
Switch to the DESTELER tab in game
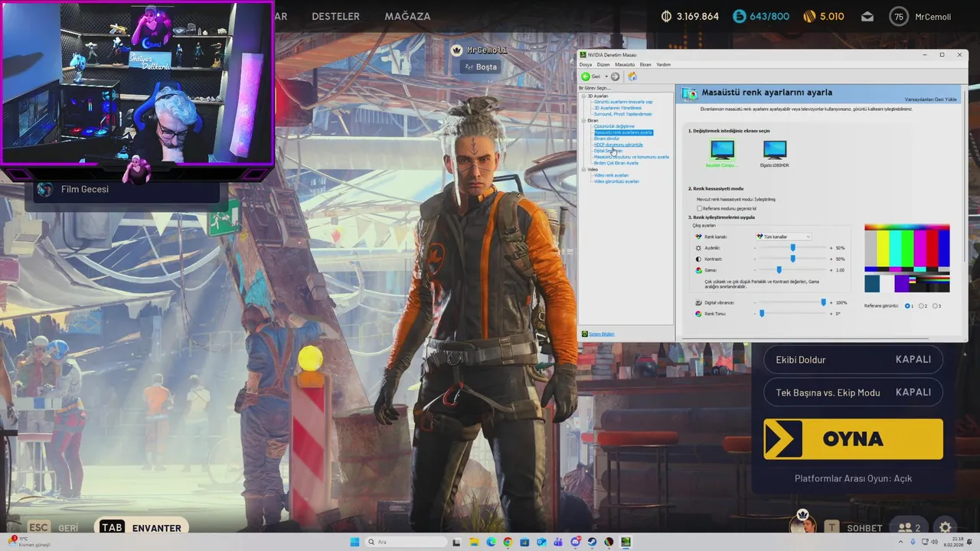(335, 16)
